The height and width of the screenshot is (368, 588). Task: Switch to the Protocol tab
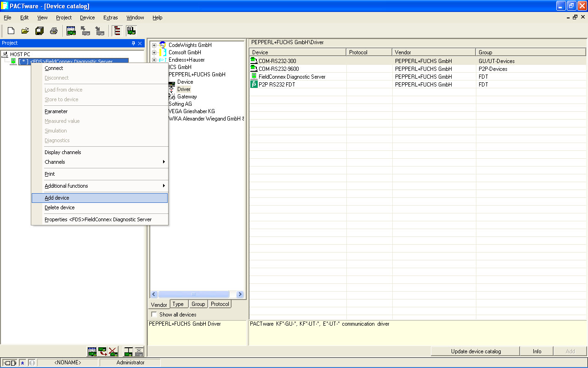220,304
